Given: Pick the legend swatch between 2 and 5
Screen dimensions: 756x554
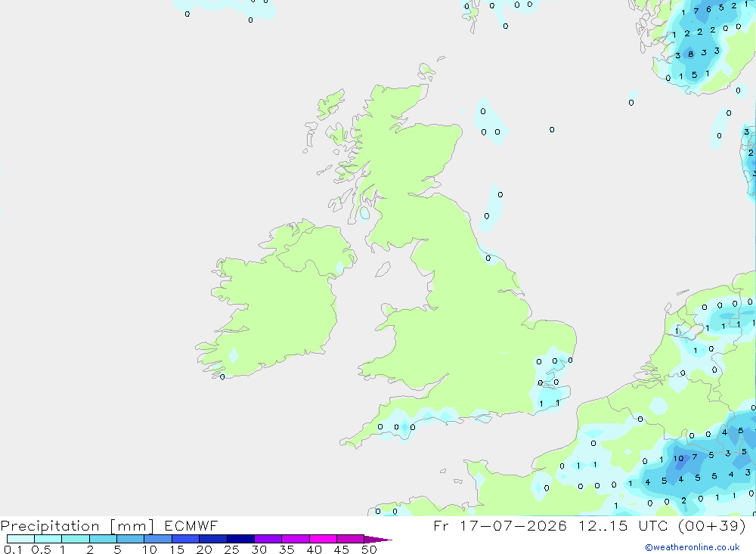Looking at the screenshot, I should coord(103,539).
